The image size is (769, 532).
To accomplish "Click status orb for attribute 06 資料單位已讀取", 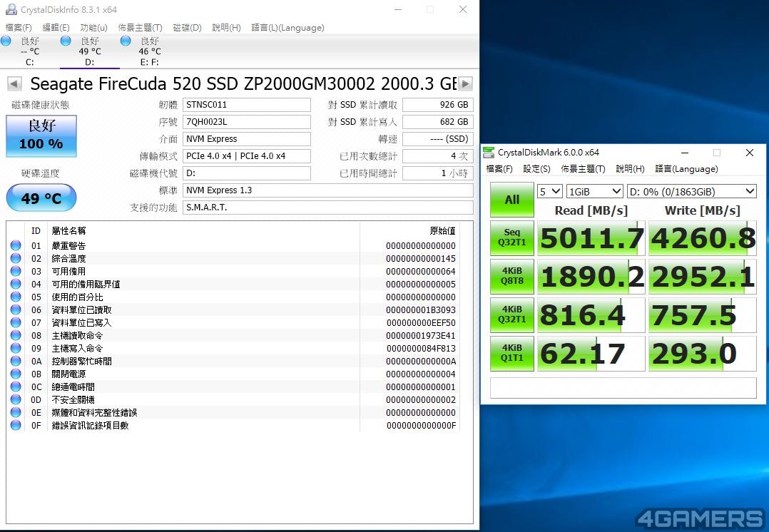I will tap(16, 310).
